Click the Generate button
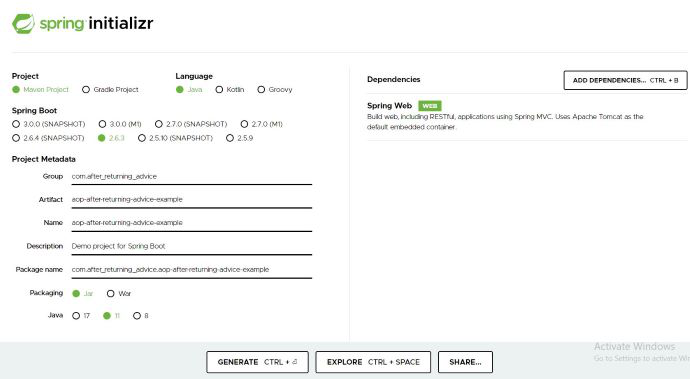 [x=257, y=362]
